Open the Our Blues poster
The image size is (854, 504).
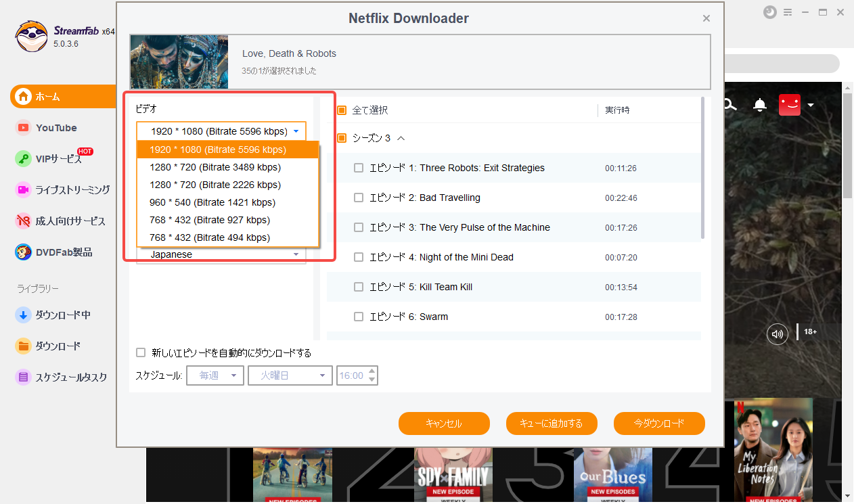click(614, 475)
